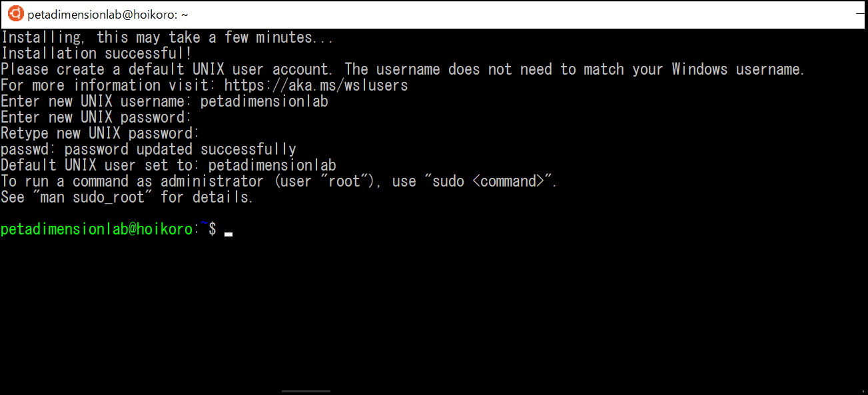Screen dimensions: 868x395
Task: Click the dollar sign of the prompt
Action: point(213,228)
